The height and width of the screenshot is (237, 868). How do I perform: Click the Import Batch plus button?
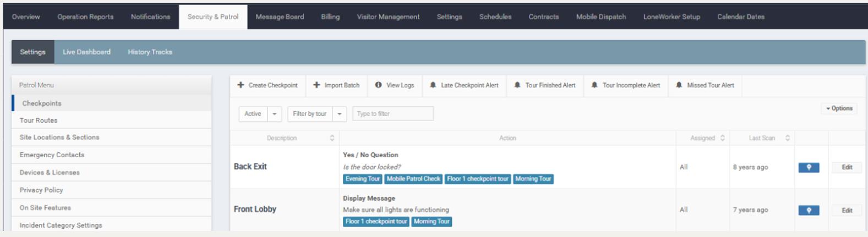336,85
